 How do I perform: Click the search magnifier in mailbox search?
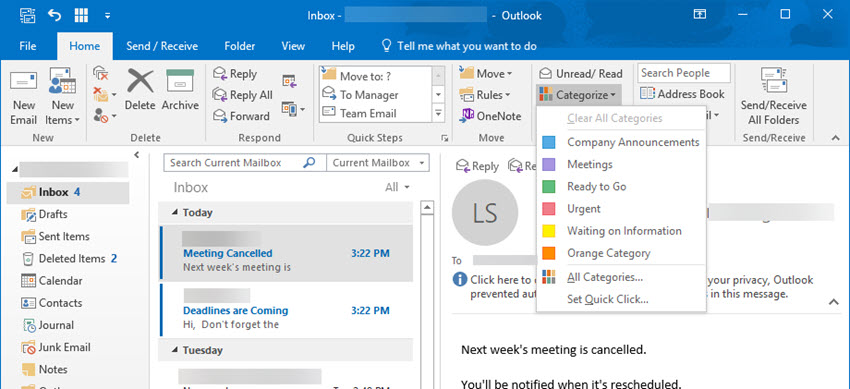click(x=309, y=163)
